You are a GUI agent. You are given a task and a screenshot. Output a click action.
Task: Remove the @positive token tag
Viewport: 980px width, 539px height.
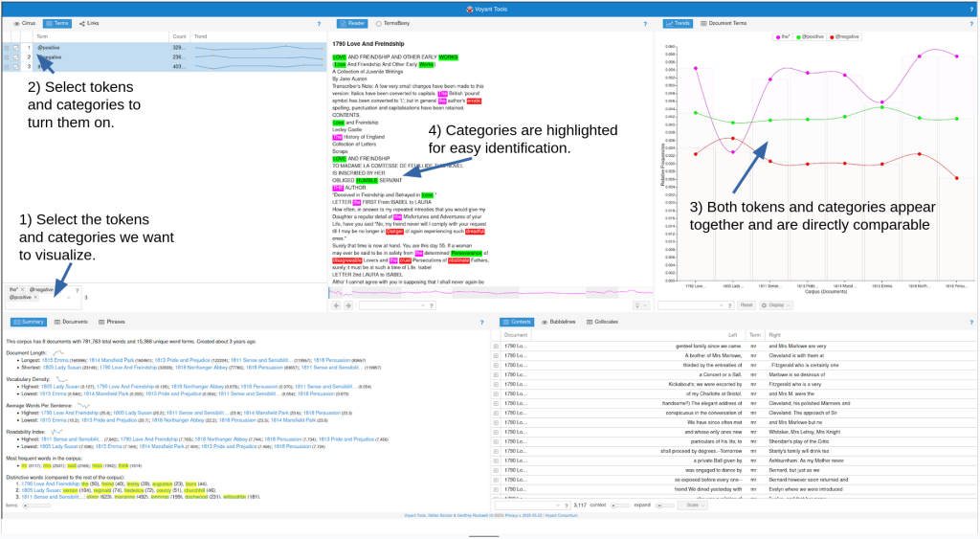click(35, 298)
